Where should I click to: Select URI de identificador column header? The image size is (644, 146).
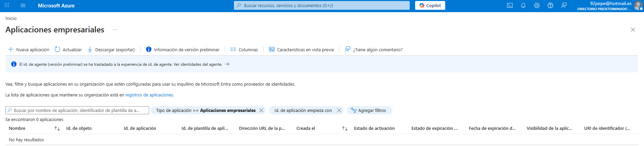tap(607, 128)
